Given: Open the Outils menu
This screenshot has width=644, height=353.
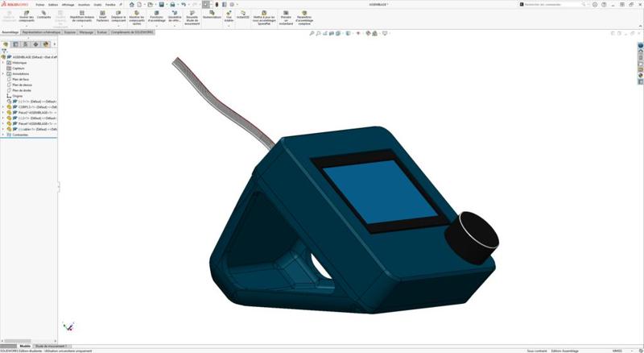Looking at the screenshot, I should [97, 5].
